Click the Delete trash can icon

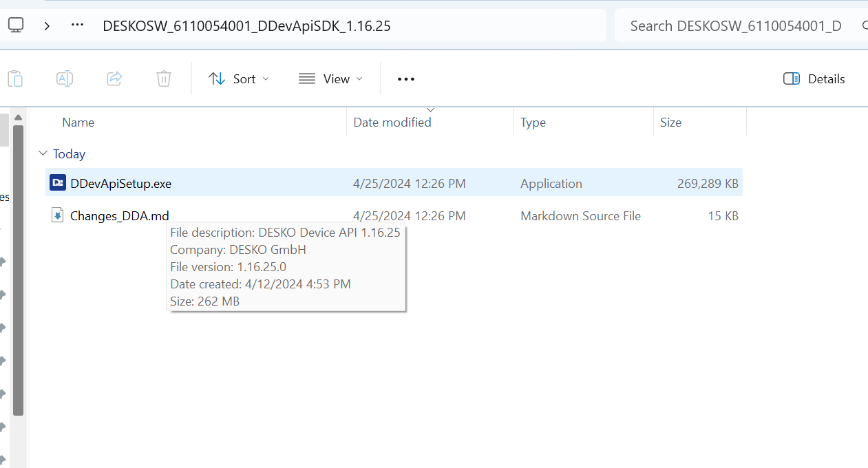tap(164, 78)
